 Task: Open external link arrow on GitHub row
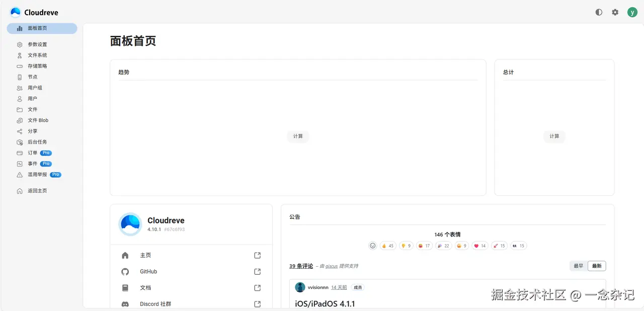click(x=258, y=272)
